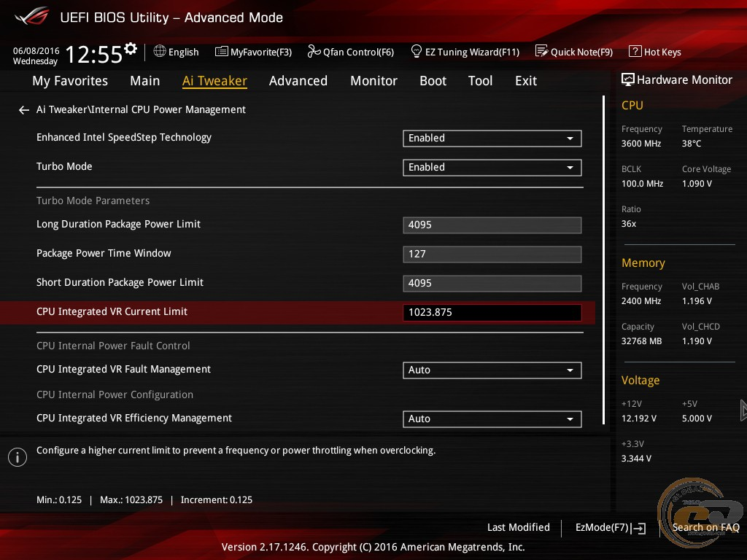Open Enhanced Intel SpeedStep Technology dropdown

492,138
